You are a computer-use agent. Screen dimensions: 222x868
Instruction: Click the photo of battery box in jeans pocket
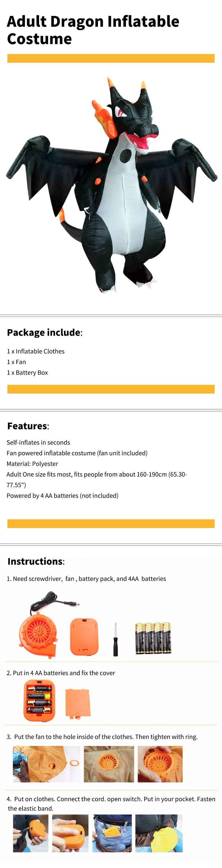(x=112, y=833)
